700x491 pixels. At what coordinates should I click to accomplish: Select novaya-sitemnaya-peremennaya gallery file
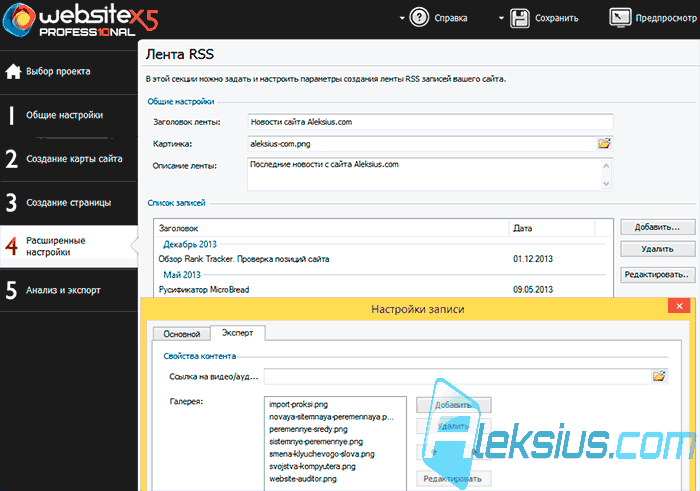pos(331,417)
